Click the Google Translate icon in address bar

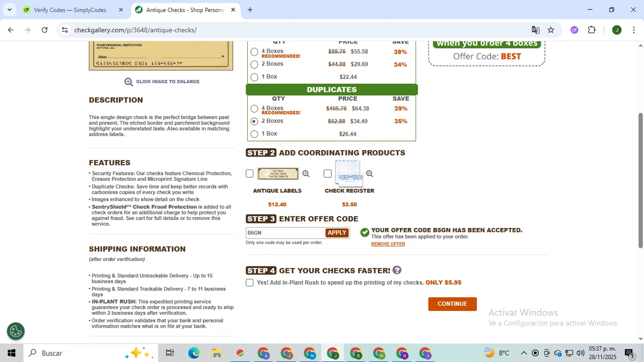point(535,30)
